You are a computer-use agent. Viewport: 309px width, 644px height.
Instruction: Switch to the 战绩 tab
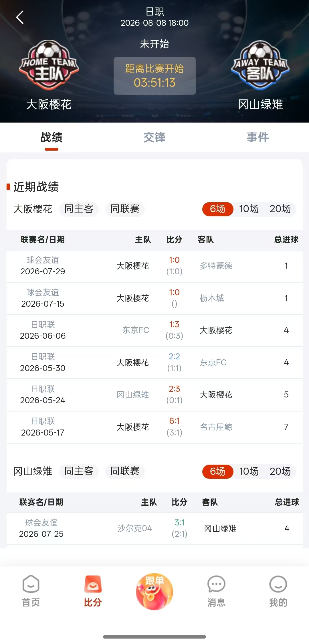(51, 137)
